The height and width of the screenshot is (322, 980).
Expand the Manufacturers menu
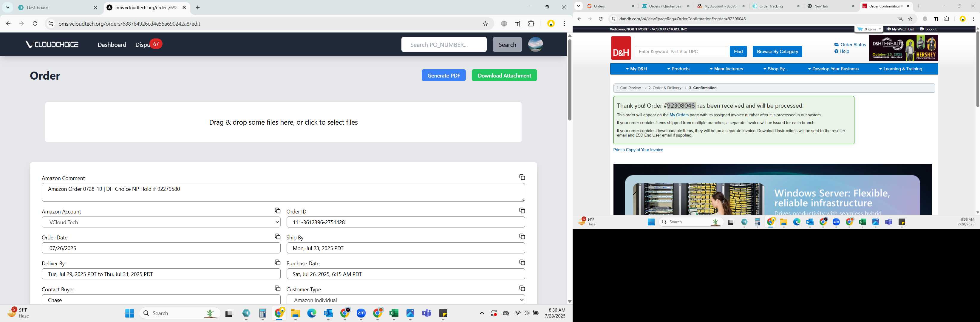click(x=726, y=69)
